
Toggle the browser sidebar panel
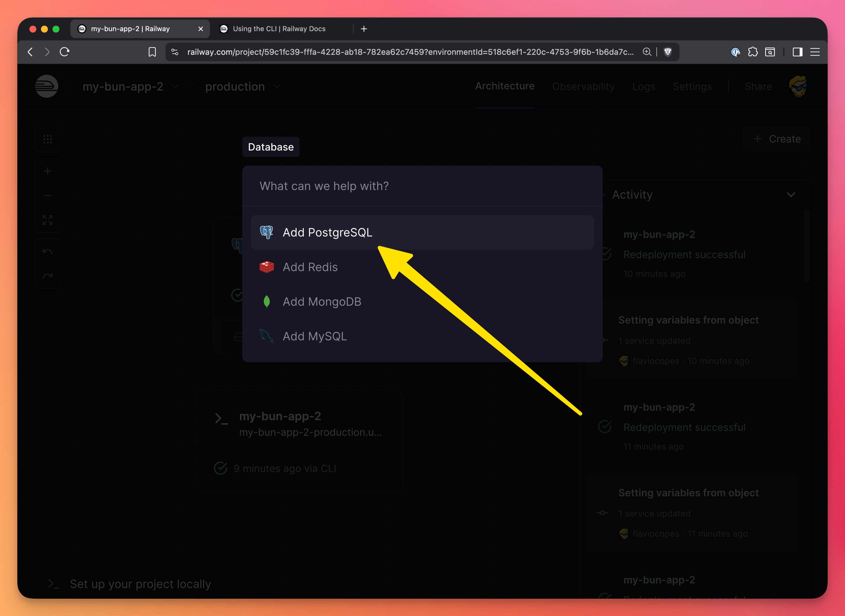[x=797, y=52]
